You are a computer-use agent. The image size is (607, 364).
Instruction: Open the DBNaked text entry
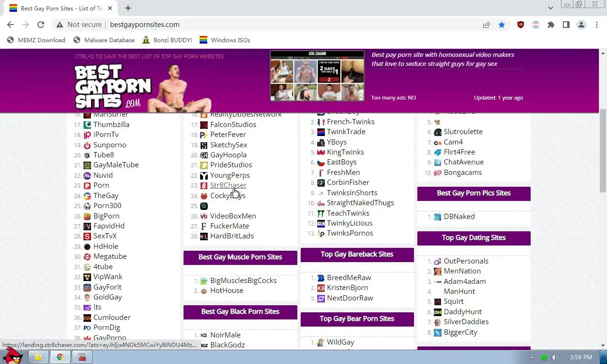click(459, 217)
